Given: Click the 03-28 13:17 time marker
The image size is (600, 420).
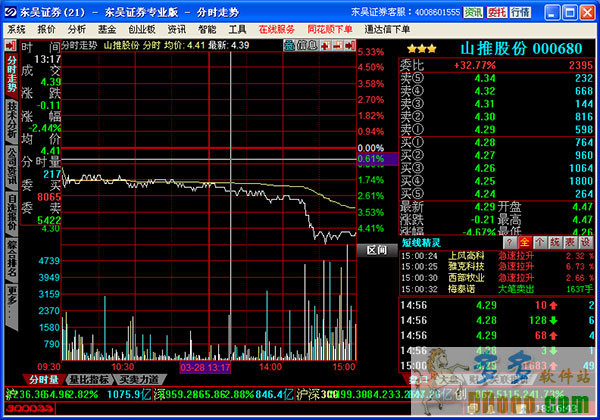Looking at the screenshot, I should [x=205, y=368].
